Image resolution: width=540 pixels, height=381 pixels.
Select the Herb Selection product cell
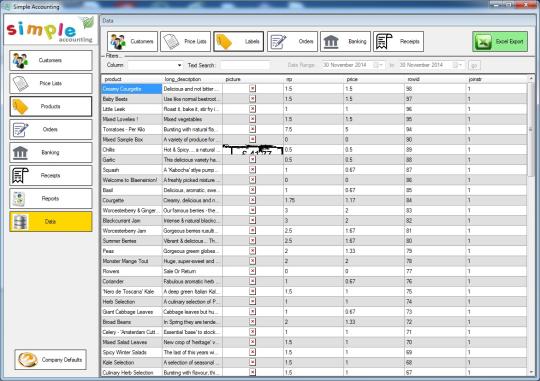pos(132,301)
